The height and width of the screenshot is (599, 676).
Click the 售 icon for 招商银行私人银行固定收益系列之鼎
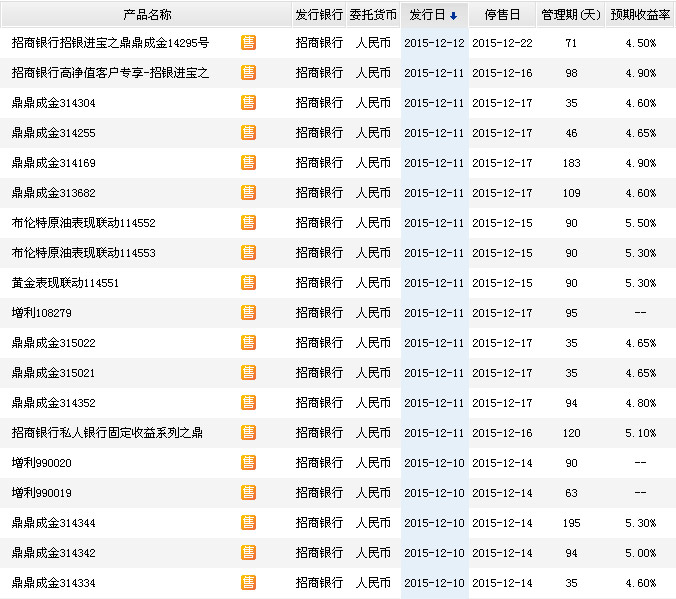pos(248,433)
